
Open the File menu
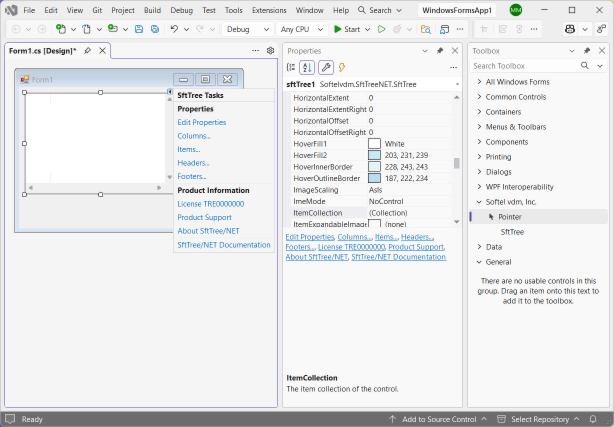tap(29, 10)
